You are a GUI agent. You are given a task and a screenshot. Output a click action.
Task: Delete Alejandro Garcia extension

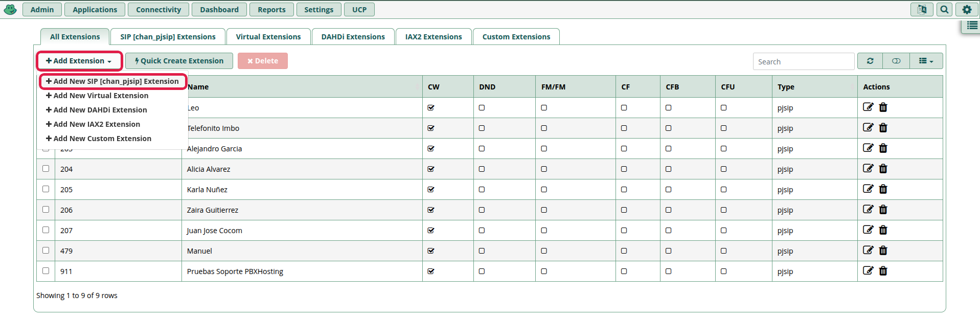(x=883, y=148)
